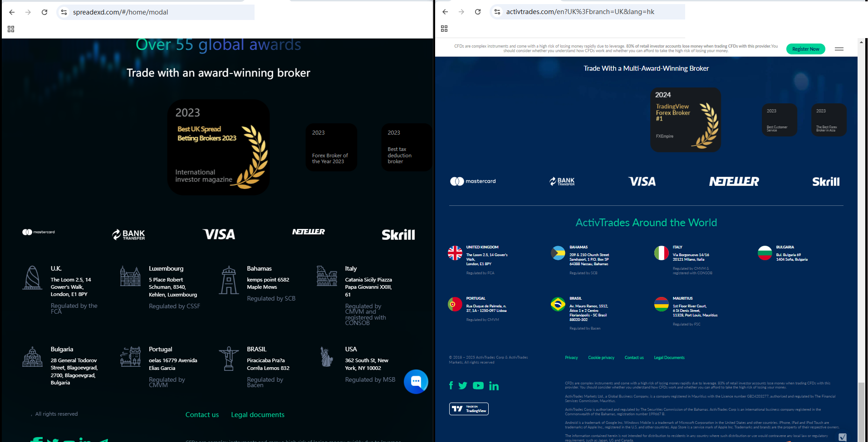
Task: Open Legal Documents link on ActivTrades
Action: click(x=669, y=358)
